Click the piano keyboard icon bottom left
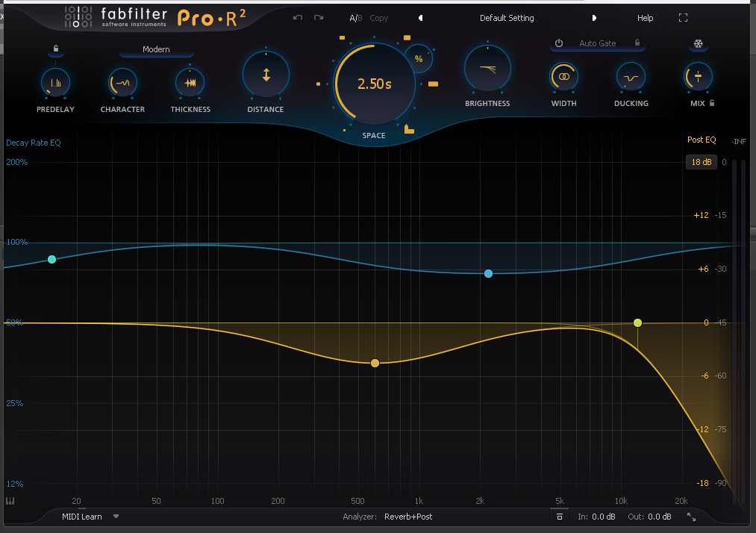This screenshot has width=756, height=533. tap(9, 500)
